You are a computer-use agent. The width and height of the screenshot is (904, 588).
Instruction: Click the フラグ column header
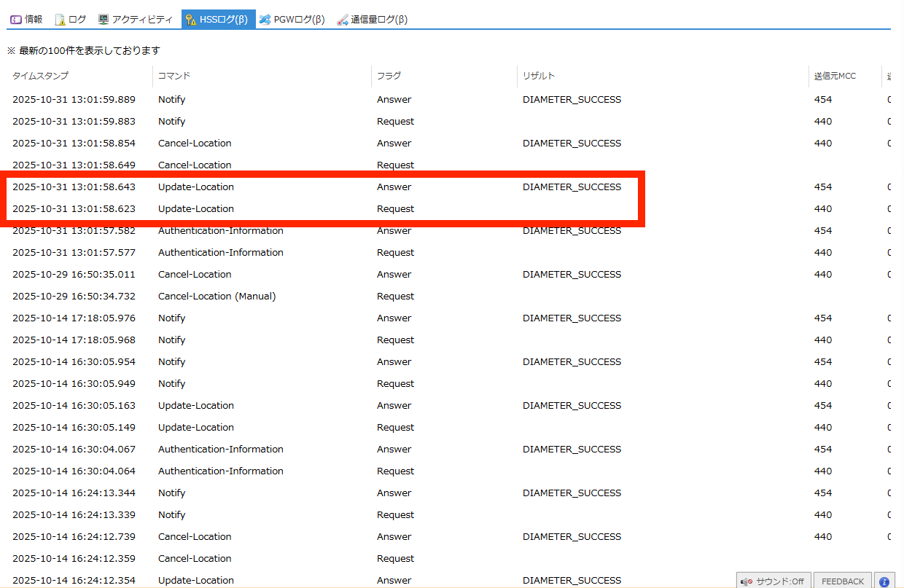(x=389, y=76)
